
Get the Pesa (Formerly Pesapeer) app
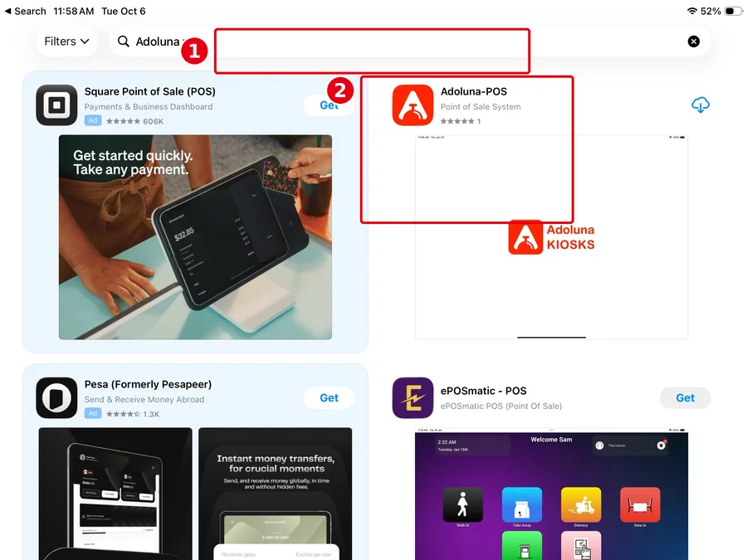(330, 397)
